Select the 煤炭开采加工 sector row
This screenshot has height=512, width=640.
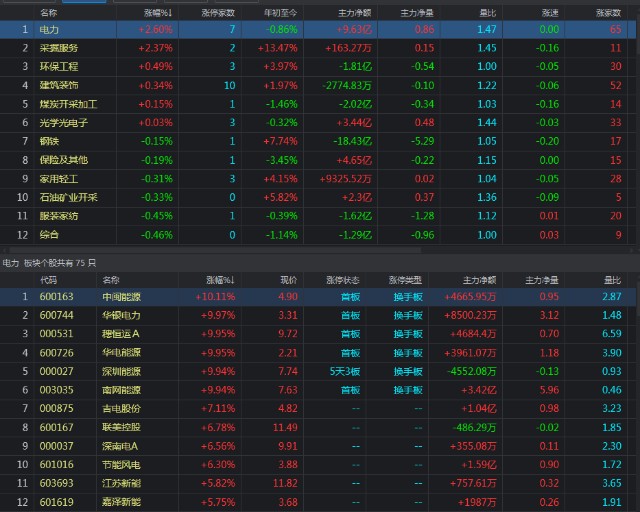coord(68,104)
